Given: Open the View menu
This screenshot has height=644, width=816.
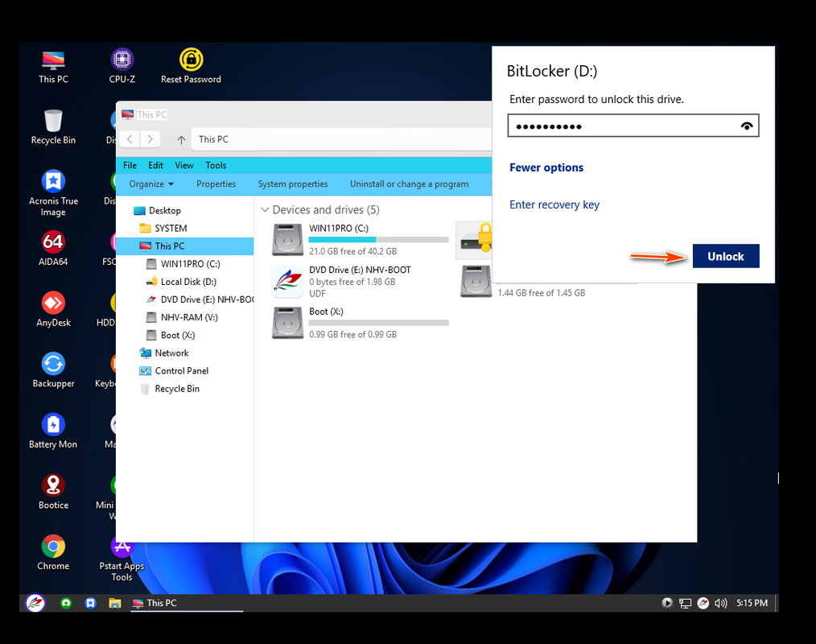Looking at the screenshot, I should click(184, 165).
